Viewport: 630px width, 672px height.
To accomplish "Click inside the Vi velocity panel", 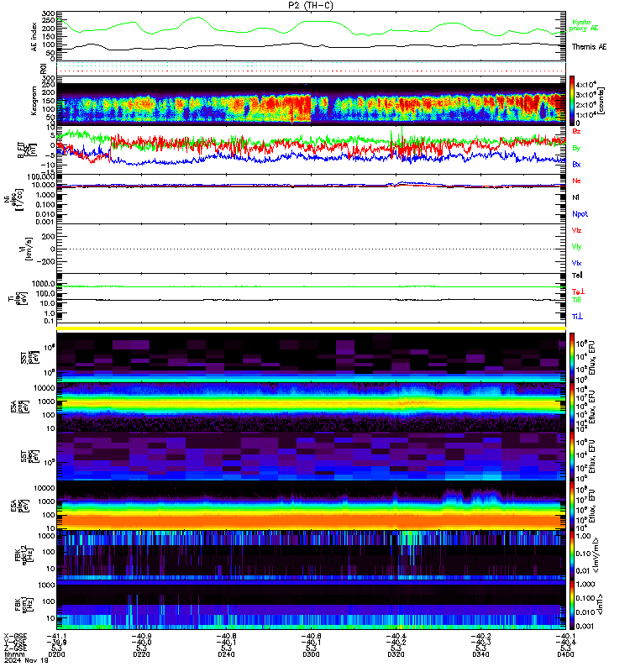I will [x=311, y=249].
